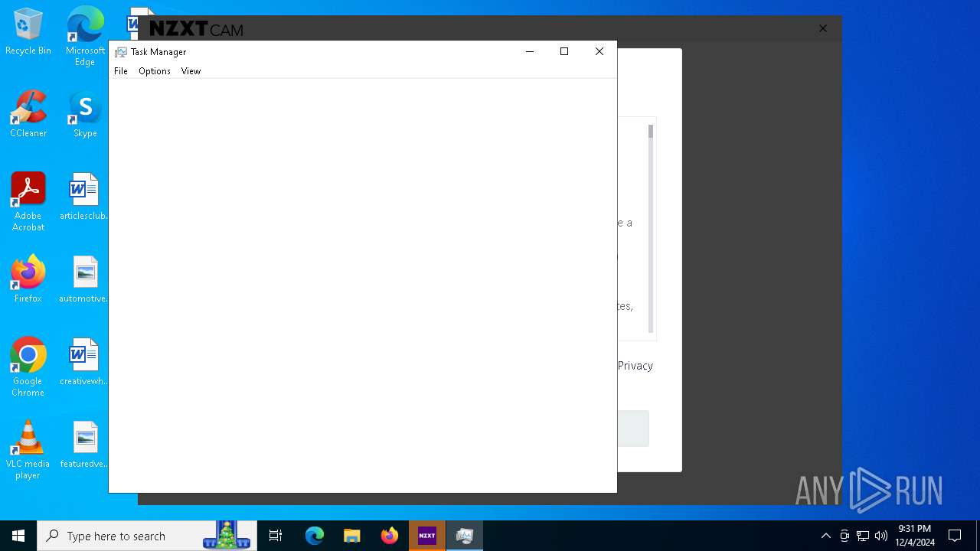Open the File menu in Task Manager
This screenshot has width=980, height=551.
(121, 71)
